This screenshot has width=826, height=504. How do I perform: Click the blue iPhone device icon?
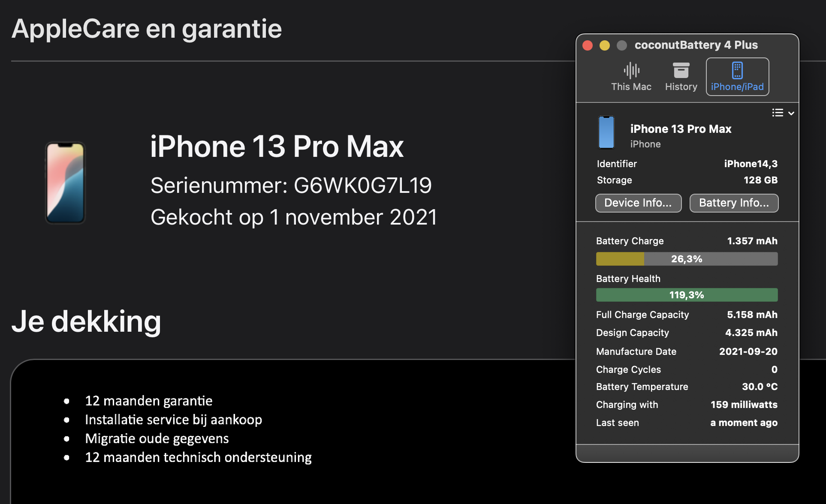tap(606, 132)
